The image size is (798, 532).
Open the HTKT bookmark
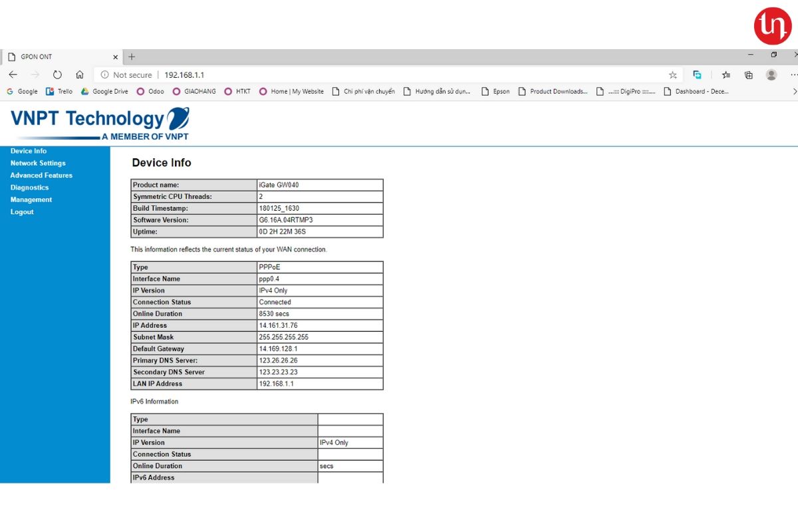(237, 92)
